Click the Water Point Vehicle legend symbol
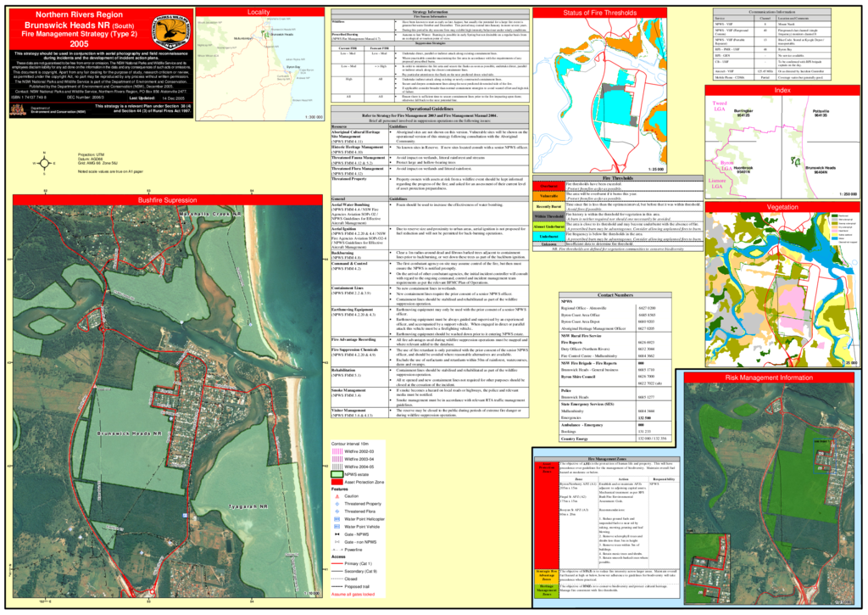Image resolution: width=868 pixels, height=615 pixels. click(337, 526)
